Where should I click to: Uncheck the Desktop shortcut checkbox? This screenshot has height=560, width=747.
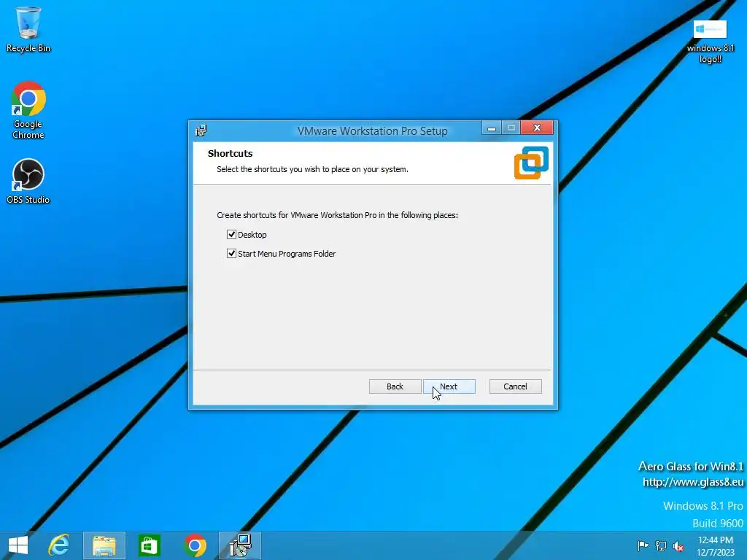tap(231, 234)
